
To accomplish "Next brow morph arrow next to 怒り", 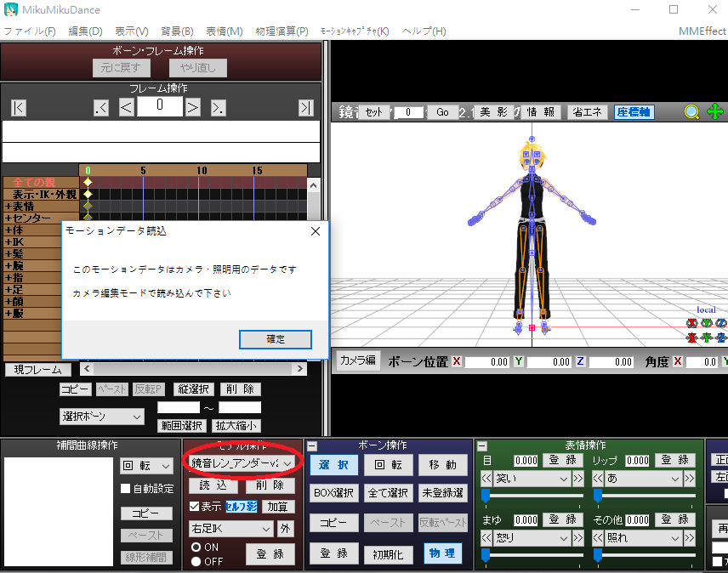I will (577, 538).
